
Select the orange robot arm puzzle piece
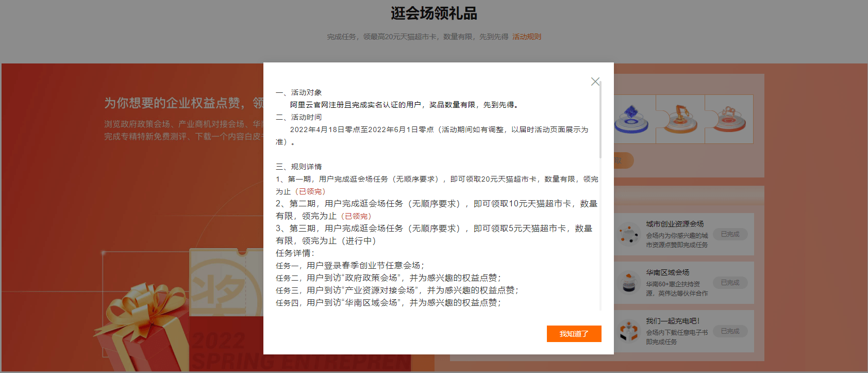[680, 119]
